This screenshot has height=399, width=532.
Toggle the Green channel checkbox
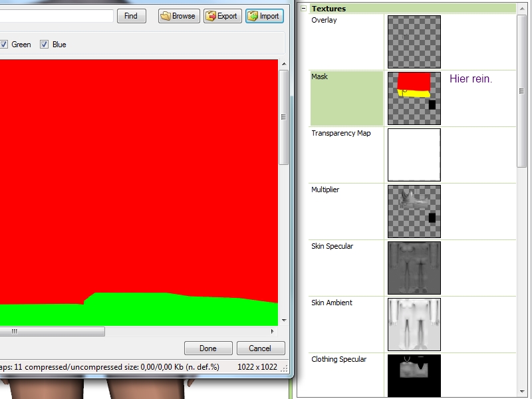(x=4, y=45)
